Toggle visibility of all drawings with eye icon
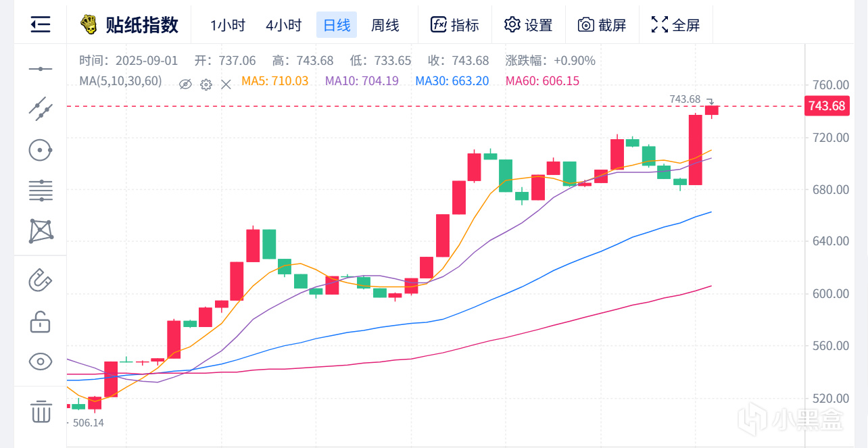The image size is (868, 448). click(41, 362)
